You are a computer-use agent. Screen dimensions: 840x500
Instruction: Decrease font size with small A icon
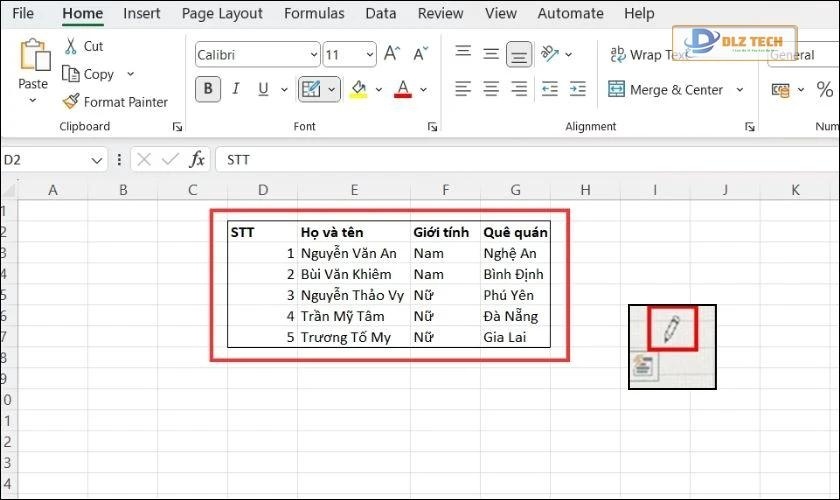421,54
